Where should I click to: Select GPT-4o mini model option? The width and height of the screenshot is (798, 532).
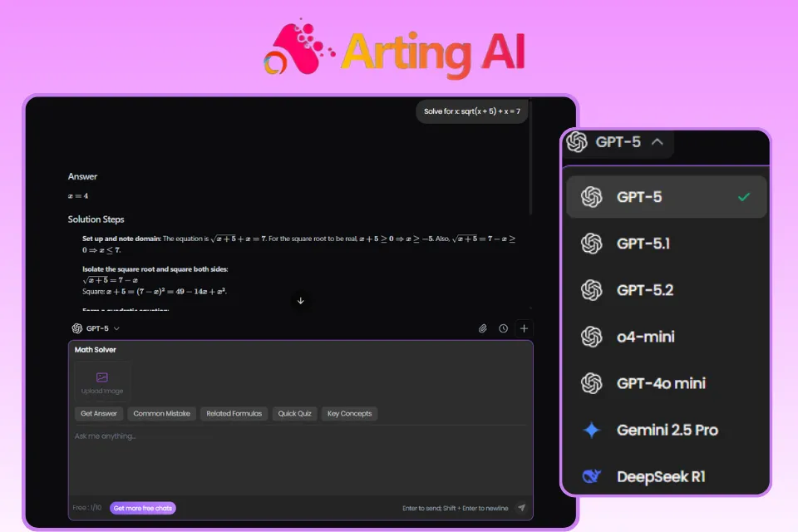tap(661, 383)
